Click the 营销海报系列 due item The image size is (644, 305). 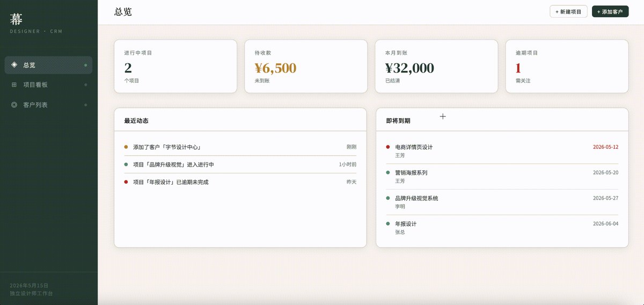(x=502, y=177)
